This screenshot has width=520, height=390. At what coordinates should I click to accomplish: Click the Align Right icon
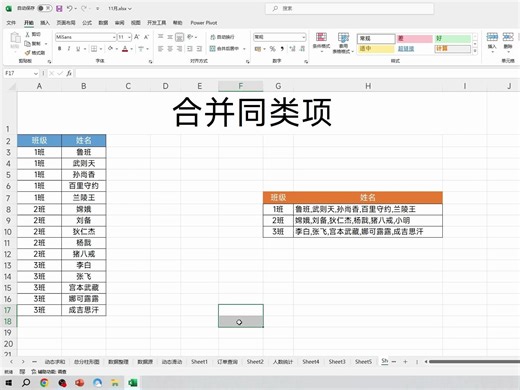point(179,49)
